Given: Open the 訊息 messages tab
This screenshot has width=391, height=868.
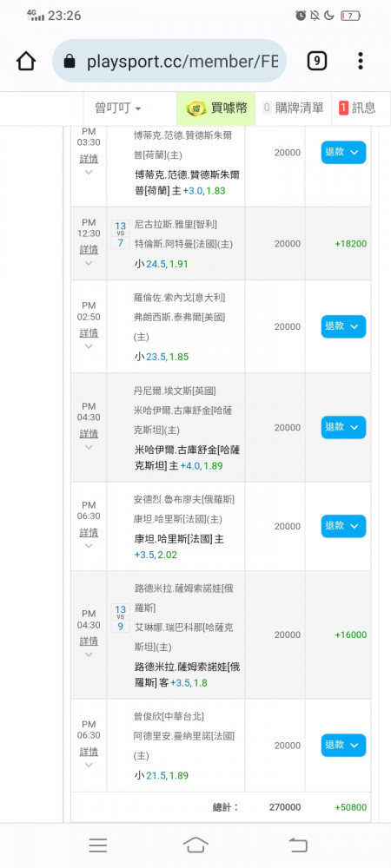Looking at the screenshot, I should pos(356,108).
